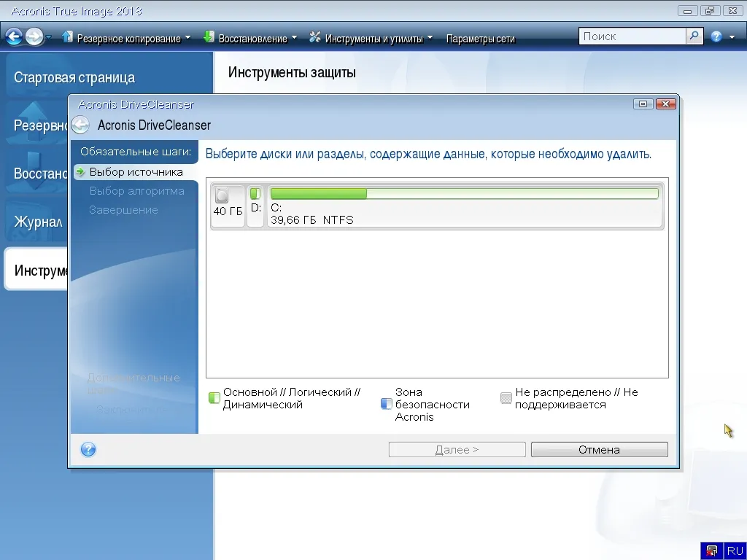The width and height of the screenshot is (747, 560).
Task: Open help via the blue question icon in the toolbar
Action: pos(716,36)
